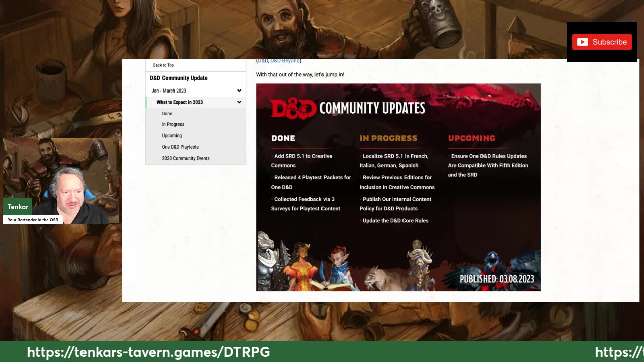Click the tenkars-tavern.games/DTRPG ticker URL
644x362 pixels.
point(148,352)
